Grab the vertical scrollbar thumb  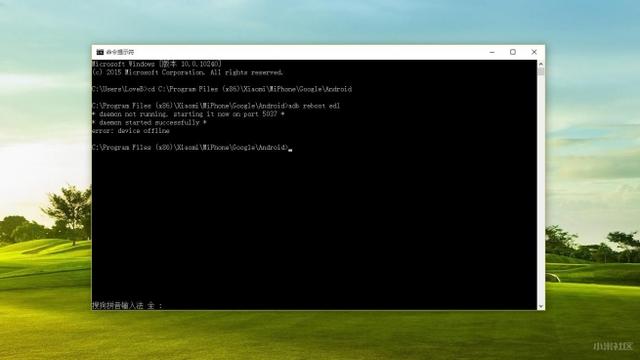click(541, 71)
